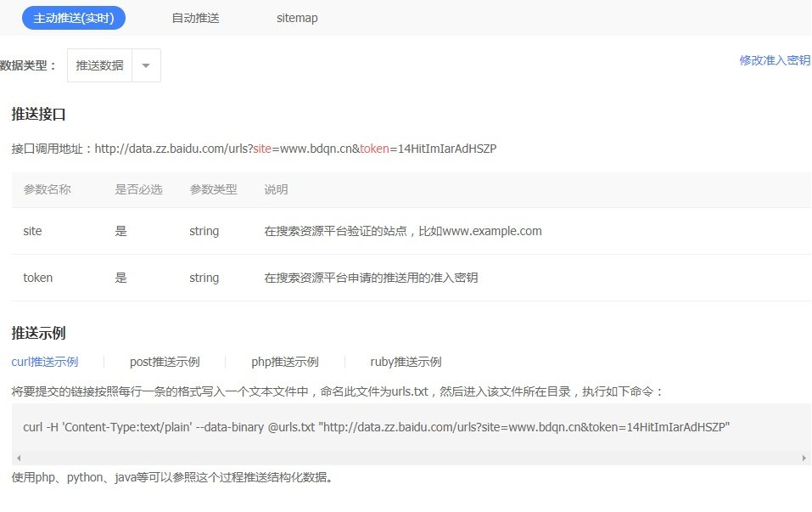Viewport: 812px width, 512px height.
Task: Select the 主动推送(实时) tab
Action: click(x=74, y=17)
